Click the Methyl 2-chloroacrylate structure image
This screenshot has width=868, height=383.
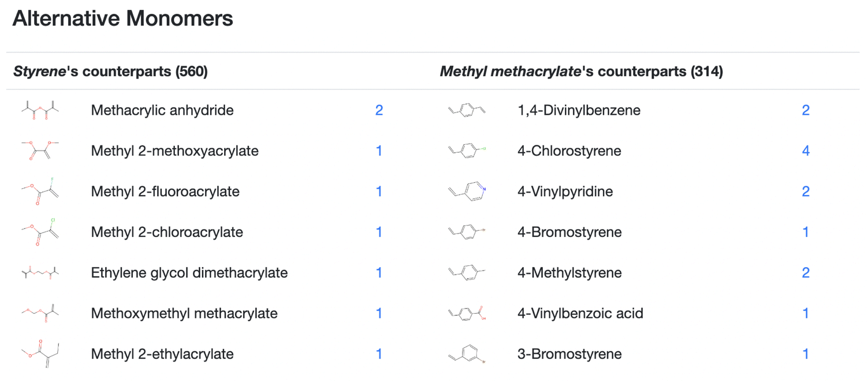tap(40, 232)
